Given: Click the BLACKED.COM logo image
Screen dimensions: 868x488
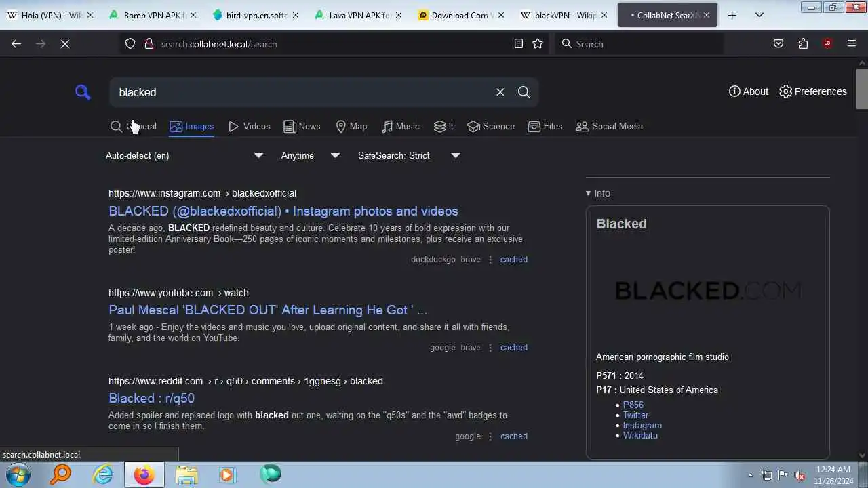Looking at the screenshot, I should [x=707, y=291].
